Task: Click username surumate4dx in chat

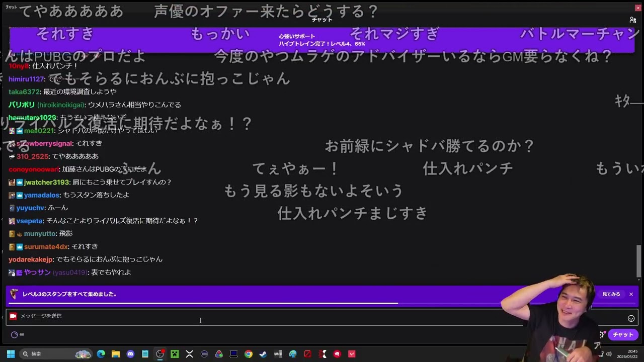Action: pos(46,247)
